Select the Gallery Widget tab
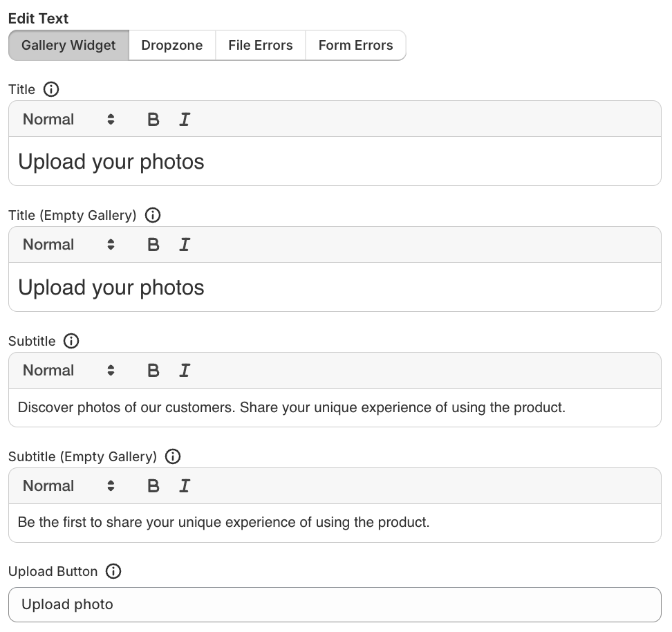This screenshot has height=632, width=672. coord(68,45)
